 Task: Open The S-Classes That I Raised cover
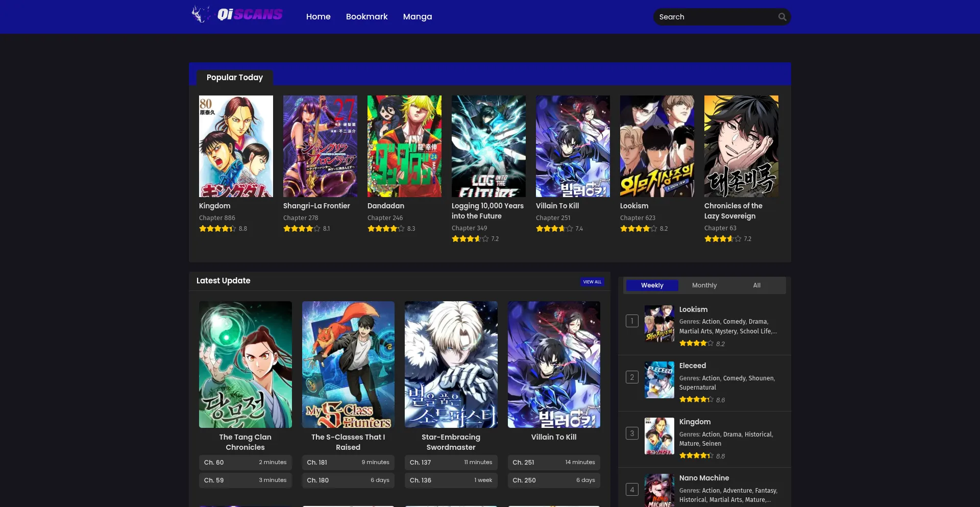[x=348, y=365]
